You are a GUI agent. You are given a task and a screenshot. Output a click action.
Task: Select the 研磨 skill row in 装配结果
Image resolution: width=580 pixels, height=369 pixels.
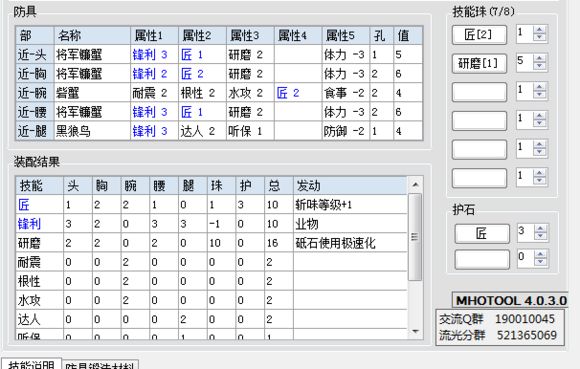point(212,243)
